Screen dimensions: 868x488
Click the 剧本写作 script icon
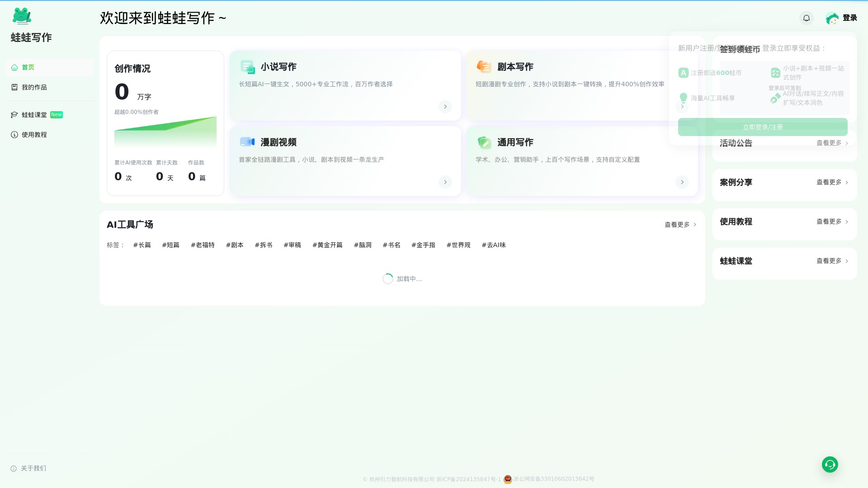click(484, 66)
